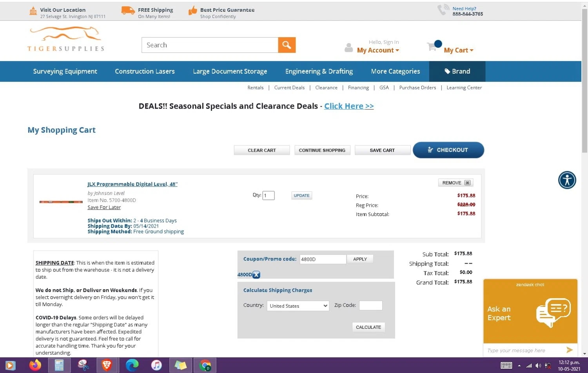
Task: Show hidden system tray icons arrow
Action: 519,366
